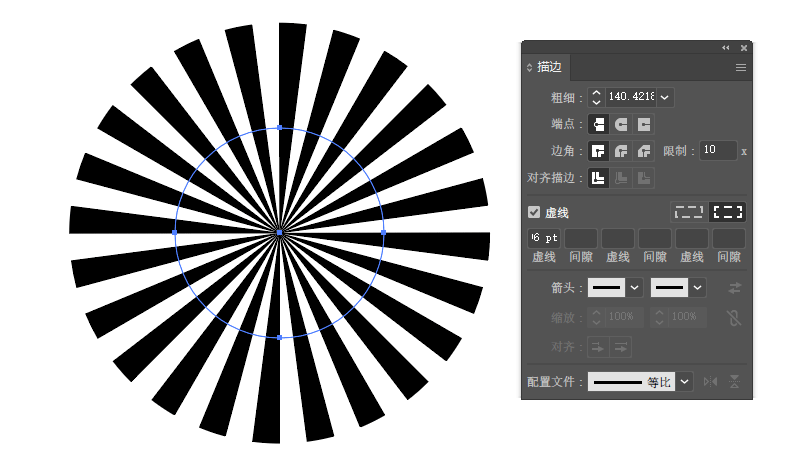Open the stroke panel options menu
The width and height of the screenshot is (797, 476).
tap(741, 68)
